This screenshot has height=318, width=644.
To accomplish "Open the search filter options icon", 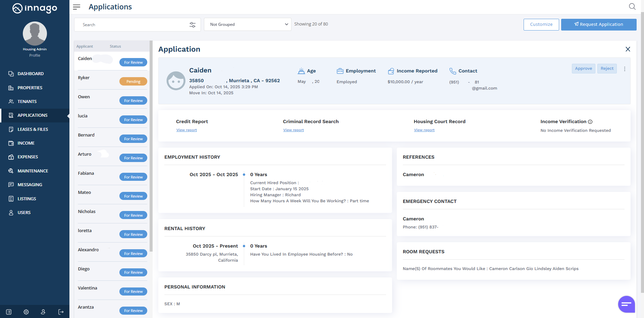I will click(193, 25).
